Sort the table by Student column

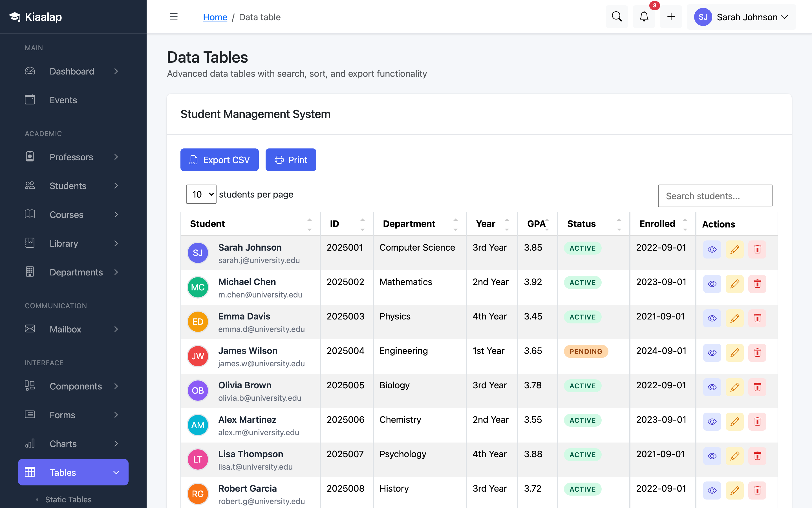tap(250, 224)
